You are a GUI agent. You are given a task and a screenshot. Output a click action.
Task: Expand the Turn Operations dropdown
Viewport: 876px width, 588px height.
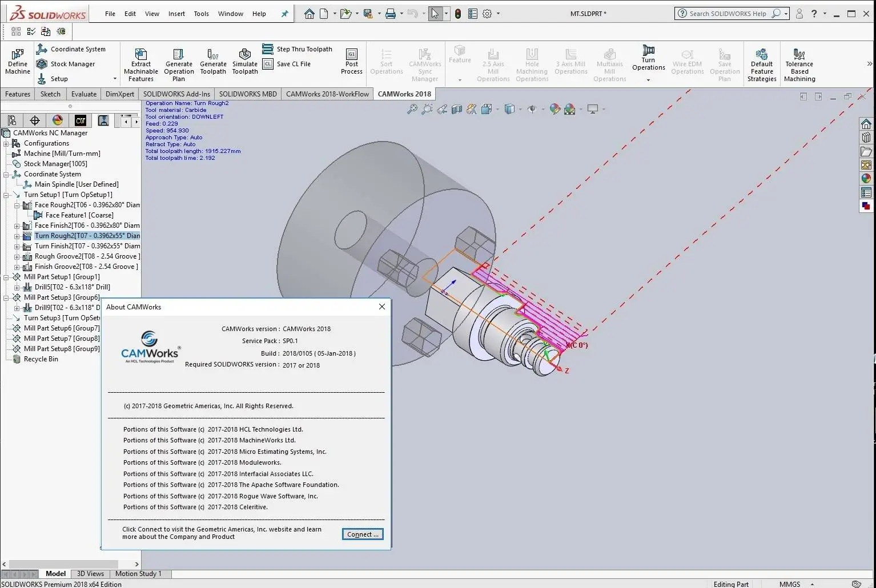click(x=648, y=80)
